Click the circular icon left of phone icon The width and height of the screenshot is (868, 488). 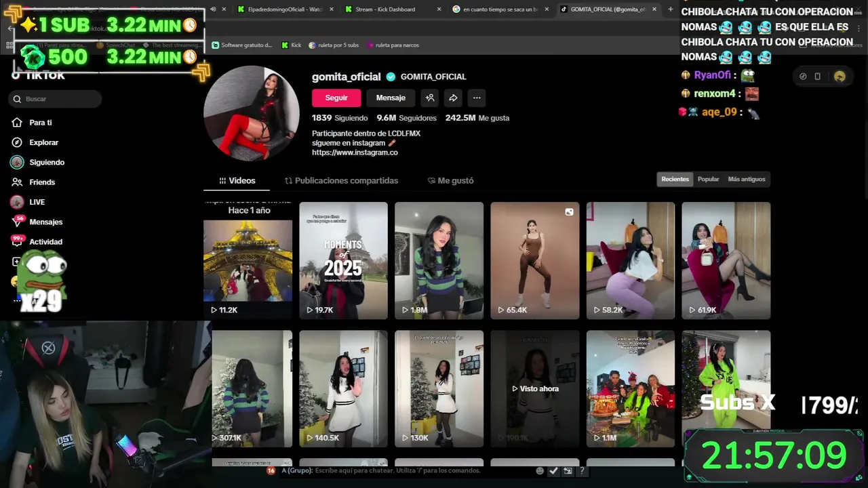point(803,77)
